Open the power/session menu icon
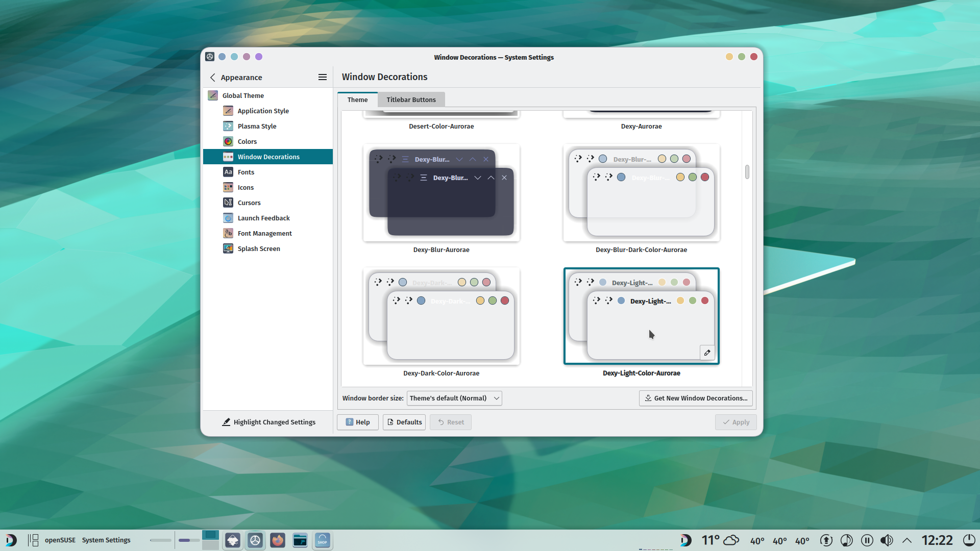This screenshot has width=980, height=551. 969,540
